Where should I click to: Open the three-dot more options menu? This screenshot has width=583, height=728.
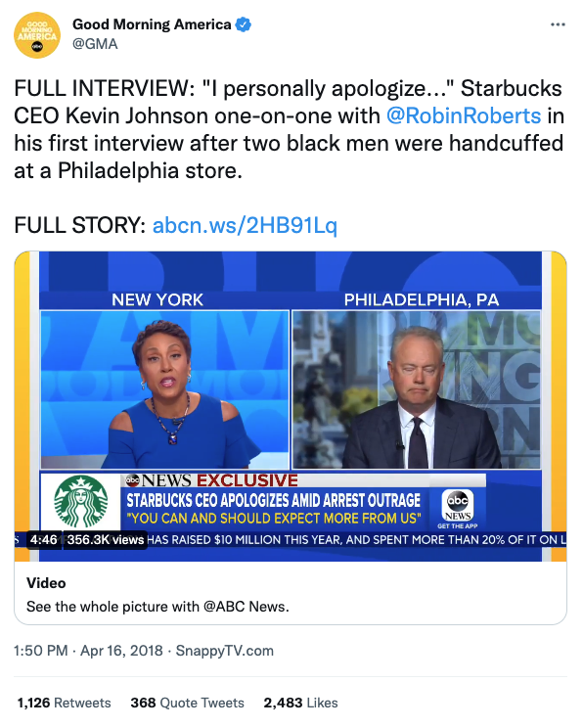pos(558,24)
